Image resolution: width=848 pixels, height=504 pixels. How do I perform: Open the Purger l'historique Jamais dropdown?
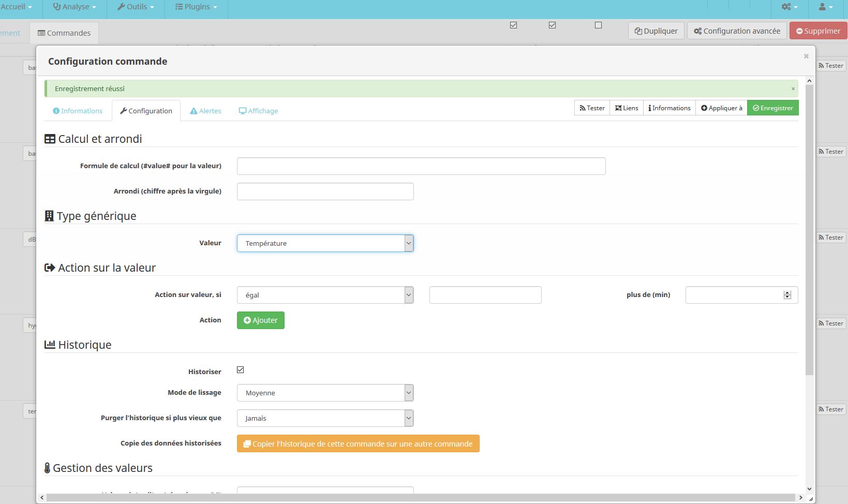(x=325, y=418)
